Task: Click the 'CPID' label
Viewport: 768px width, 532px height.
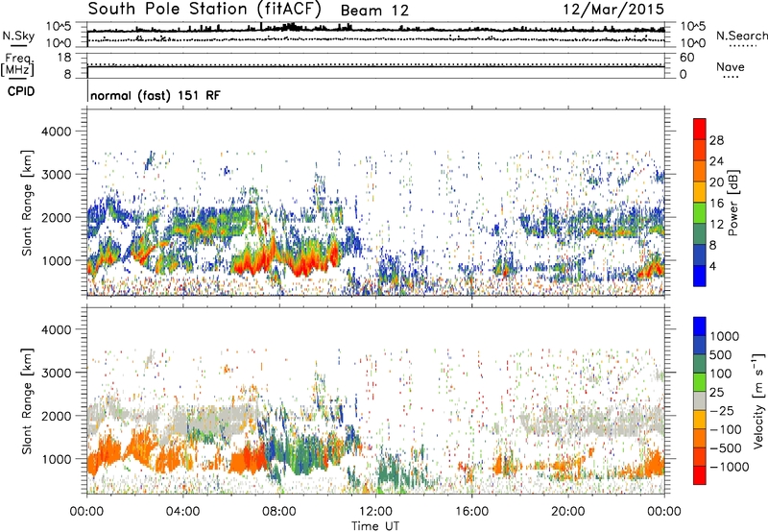Action: 21,91
